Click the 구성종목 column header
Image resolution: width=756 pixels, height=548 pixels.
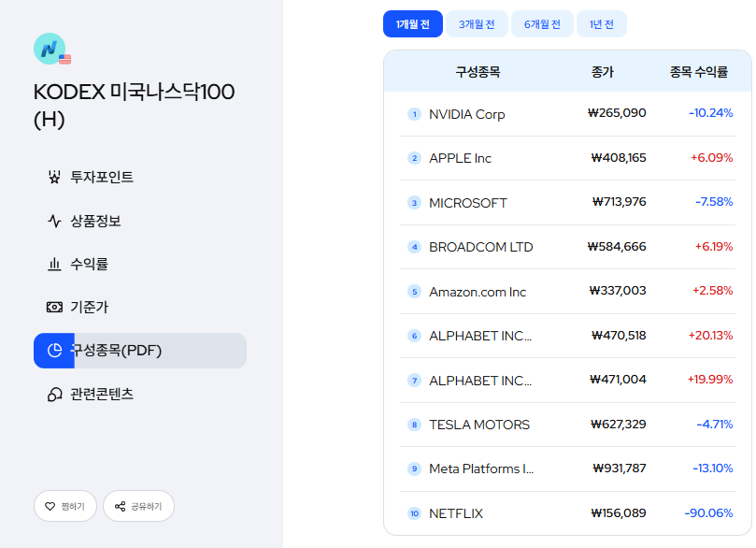coord(478,72)
